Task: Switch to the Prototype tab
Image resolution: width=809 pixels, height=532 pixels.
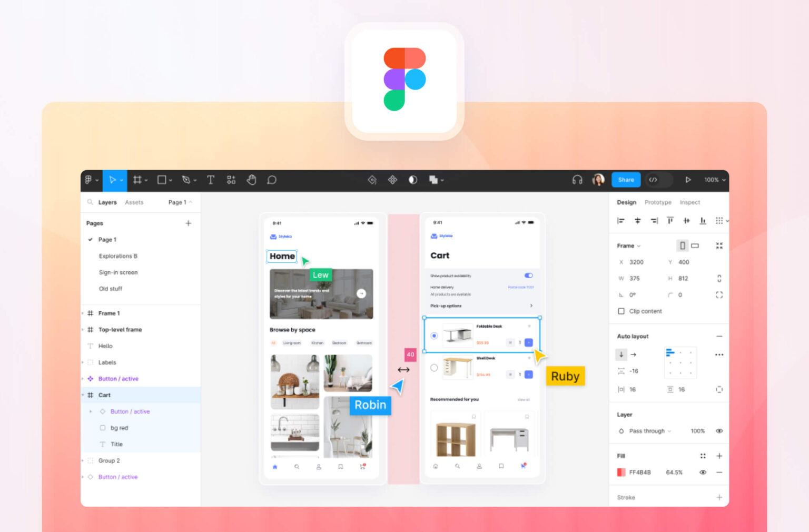Action: coord(658,202)
